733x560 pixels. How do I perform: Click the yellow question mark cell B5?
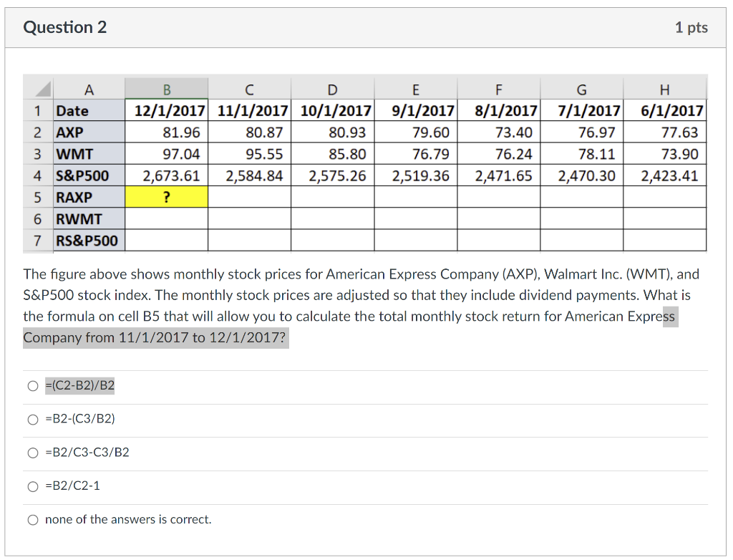(x=166, y=197)
